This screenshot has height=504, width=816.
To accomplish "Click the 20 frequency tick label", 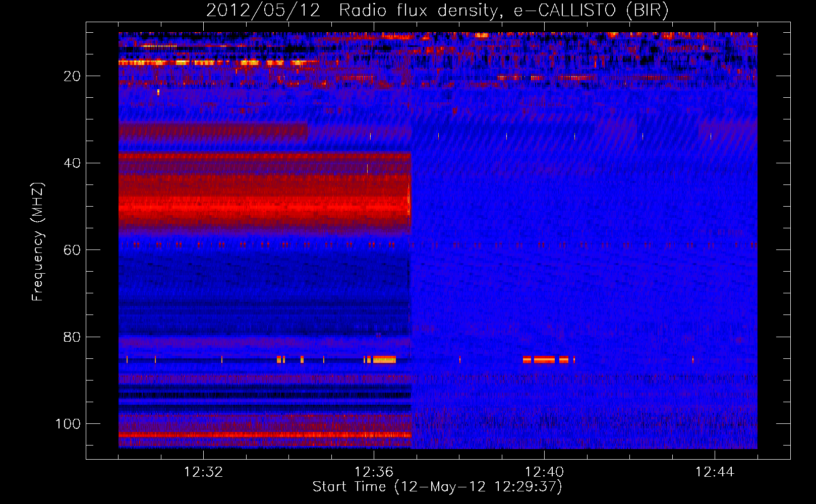I will point(73,76).
